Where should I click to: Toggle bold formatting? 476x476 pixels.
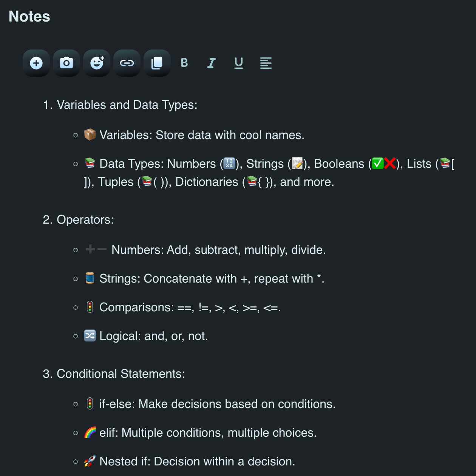184,63
